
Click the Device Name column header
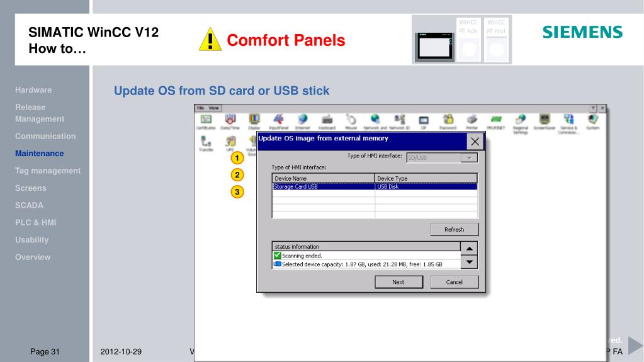323,178
